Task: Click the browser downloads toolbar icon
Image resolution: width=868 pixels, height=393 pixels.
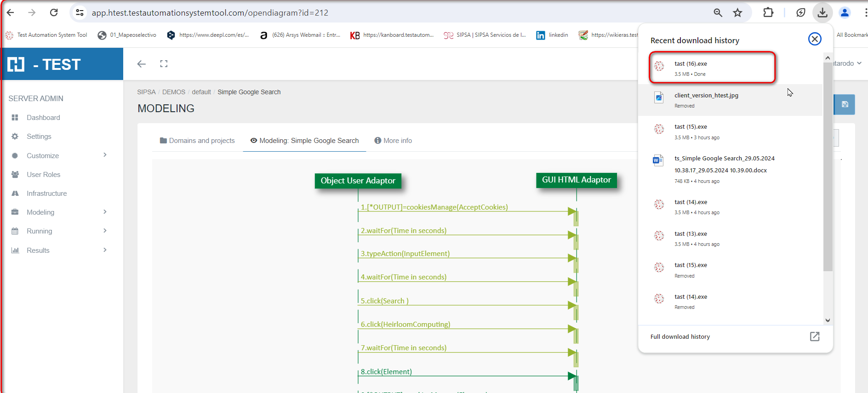Action: click(822, 12)
